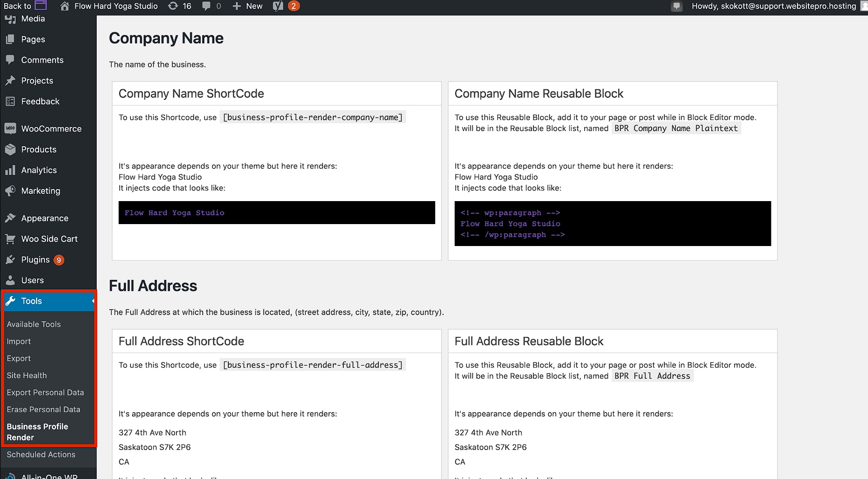868x479 pixels.
Task: Click the Yoast SEO icon in admin bar
Action: (279, 6)
